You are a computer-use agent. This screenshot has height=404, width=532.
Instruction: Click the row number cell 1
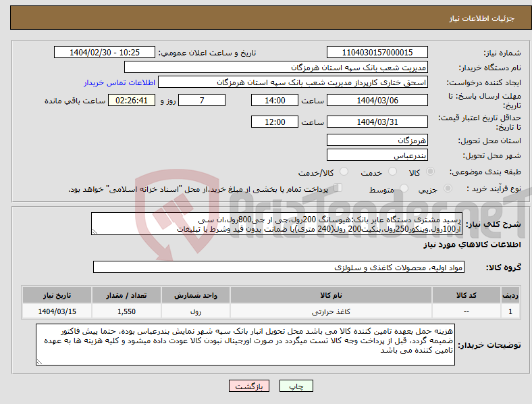point(510,311)
